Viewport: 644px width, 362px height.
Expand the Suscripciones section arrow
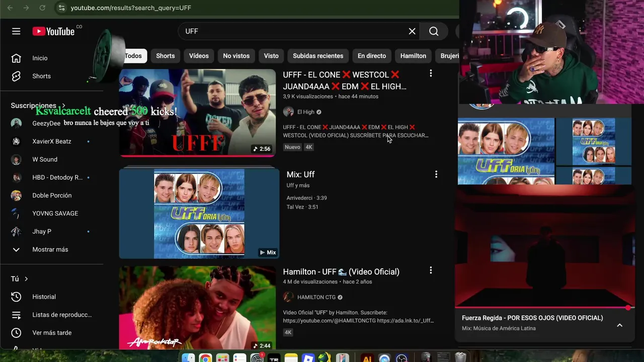point(64,106)
